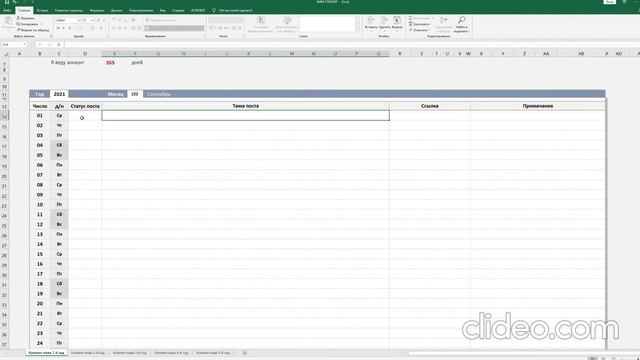Switch to sheet Контент-план 3-й
This screenshot has height=360, width=640.
(129, 353)
